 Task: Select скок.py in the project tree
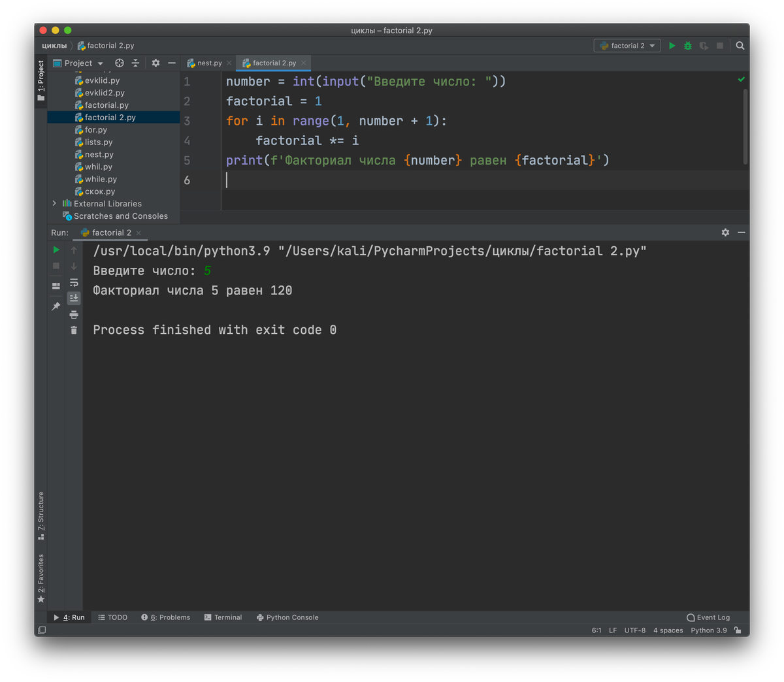point(113,191)
